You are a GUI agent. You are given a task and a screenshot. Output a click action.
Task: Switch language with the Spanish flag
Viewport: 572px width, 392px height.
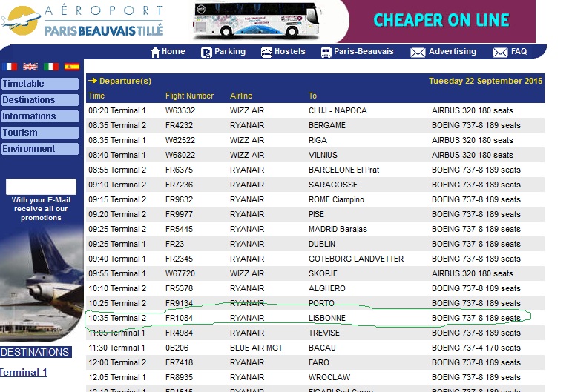click(72, 67)
